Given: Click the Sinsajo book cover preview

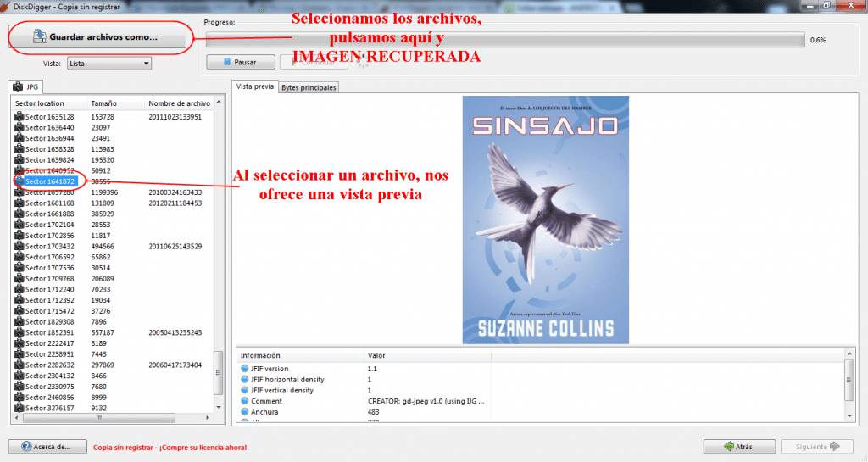Looking at the screenshot, I should (x=545, y=220).
